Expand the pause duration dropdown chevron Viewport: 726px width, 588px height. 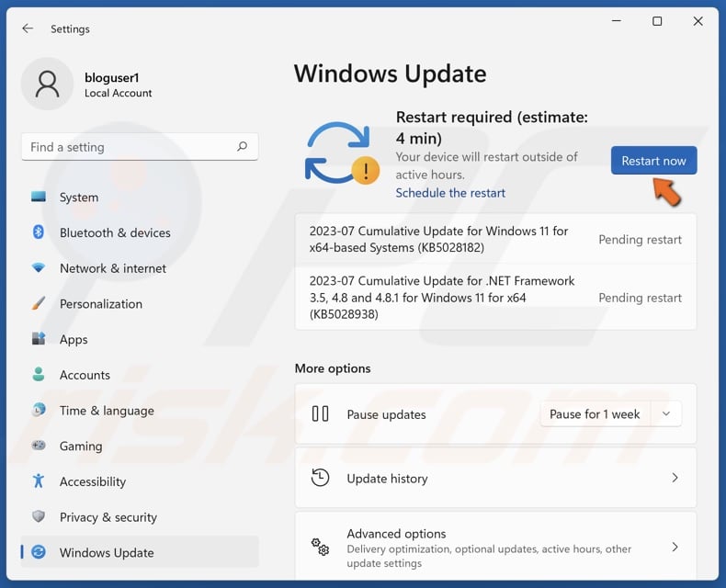pyautogui.click(x=666, y=414)
